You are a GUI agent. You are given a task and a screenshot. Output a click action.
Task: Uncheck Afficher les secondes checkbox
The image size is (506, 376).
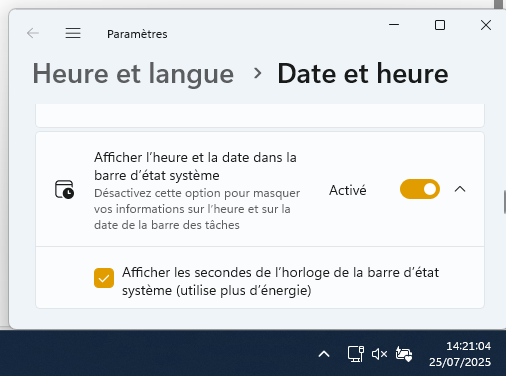[x=104, y=278]
